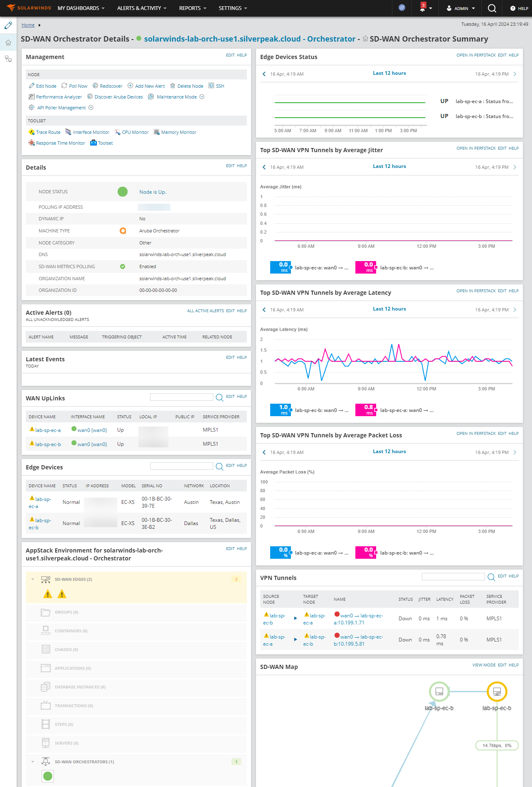Open the Maintenance Mode dropdown
The height and width of the screenshot is (787, 532).
202,97
